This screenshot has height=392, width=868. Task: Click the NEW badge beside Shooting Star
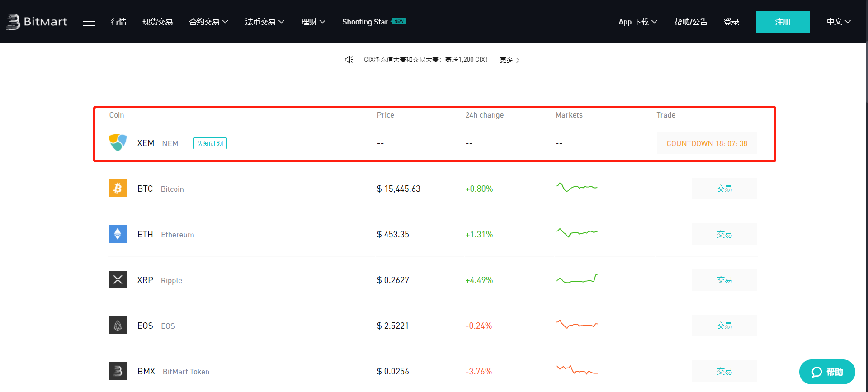[x=399, y=21]
